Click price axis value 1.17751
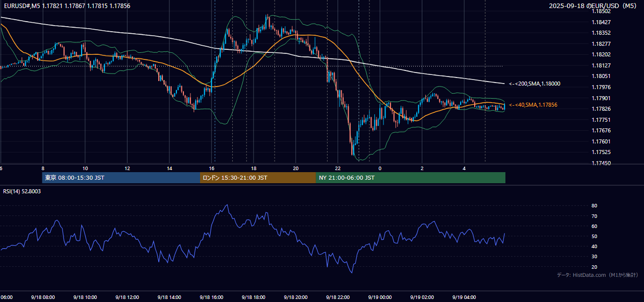Screen dimensions: 644x302 pyautogui.click(x=602, y=120)
